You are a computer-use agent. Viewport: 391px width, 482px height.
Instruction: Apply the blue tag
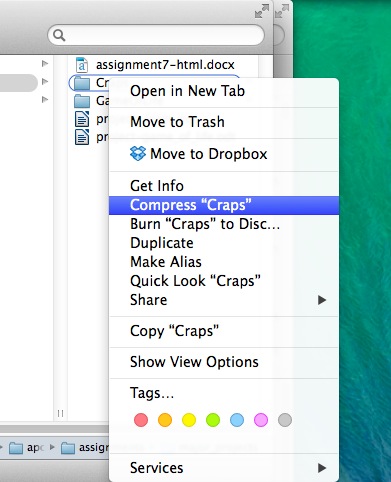(237, 420)
